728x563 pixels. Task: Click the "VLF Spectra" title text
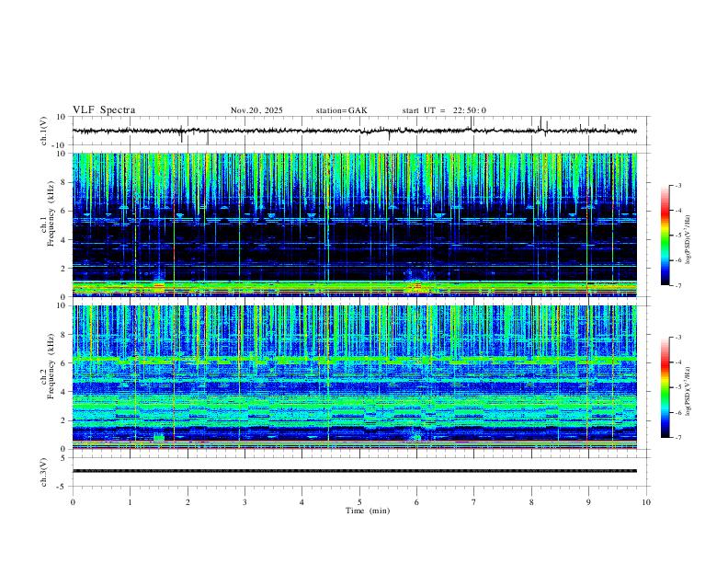[x=104, y=110]
